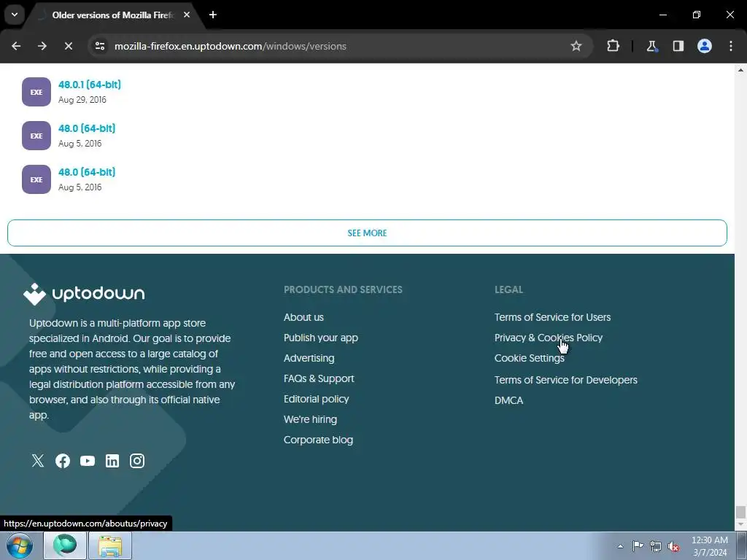
Task: Click the browser icon in the taskbar
Action: click(x=65, y=545)
